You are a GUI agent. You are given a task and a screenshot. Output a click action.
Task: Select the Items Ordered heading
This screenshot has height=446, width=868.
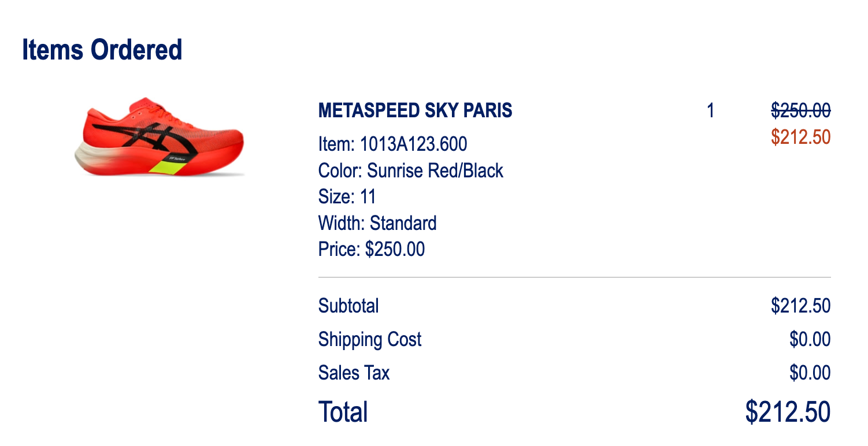[x=102, y=50]
